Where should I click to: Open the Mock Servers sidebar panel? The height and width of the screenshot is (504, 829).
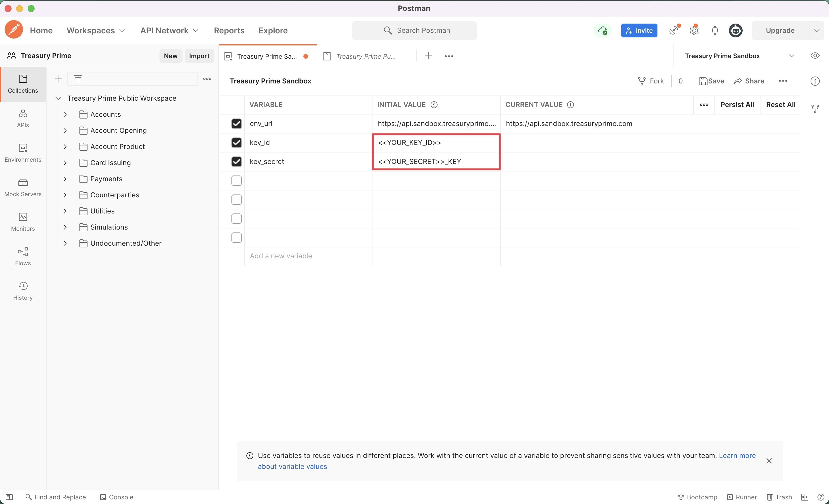click(23, 187)
